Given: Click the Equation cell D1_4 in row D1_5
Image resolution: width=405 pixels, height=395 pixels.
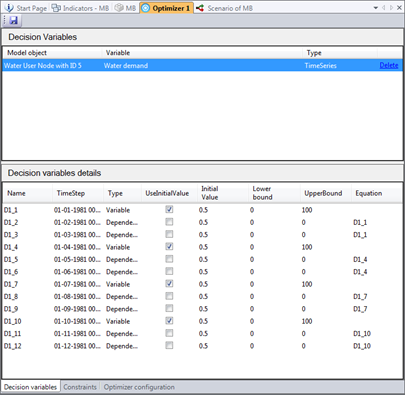Looking at the screenshot, I should pos(376,259).
